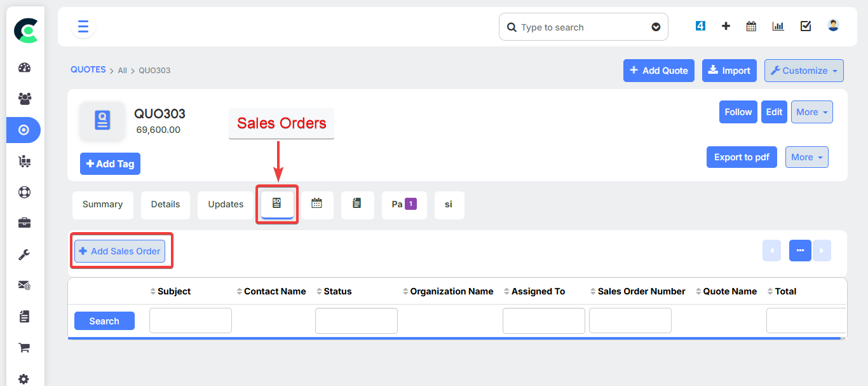The height and width of the screenshot is (386, 868).
Task: Click the tasks checkmark icon in the top bar
Action: pyautogui.click(x=806, y=26)
